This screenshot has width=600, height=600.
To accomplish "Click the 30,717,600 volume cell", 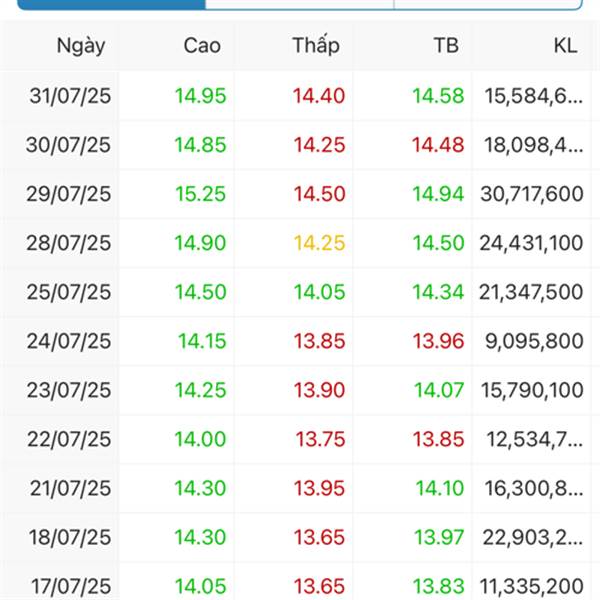I will 532,194.
